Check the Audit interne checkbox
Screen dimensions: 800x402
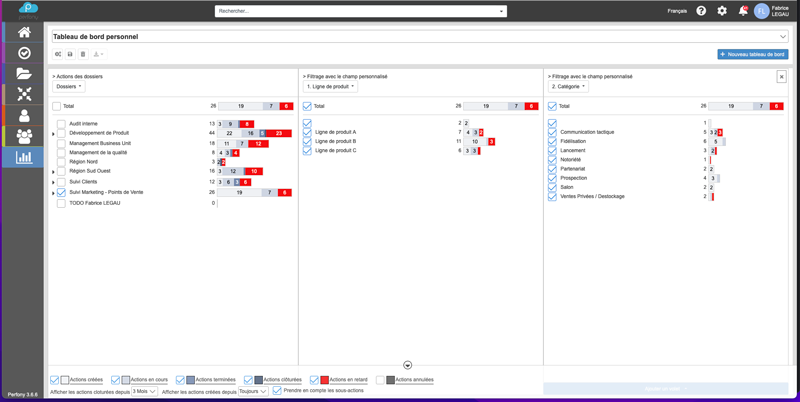tap(61, 124)
